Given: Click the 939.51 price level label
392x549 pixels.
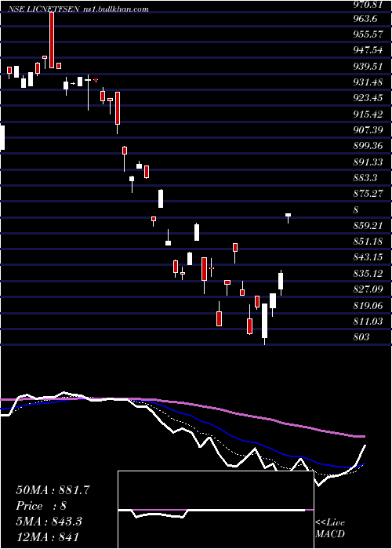Looking at the screenshot, I should 368,66.
